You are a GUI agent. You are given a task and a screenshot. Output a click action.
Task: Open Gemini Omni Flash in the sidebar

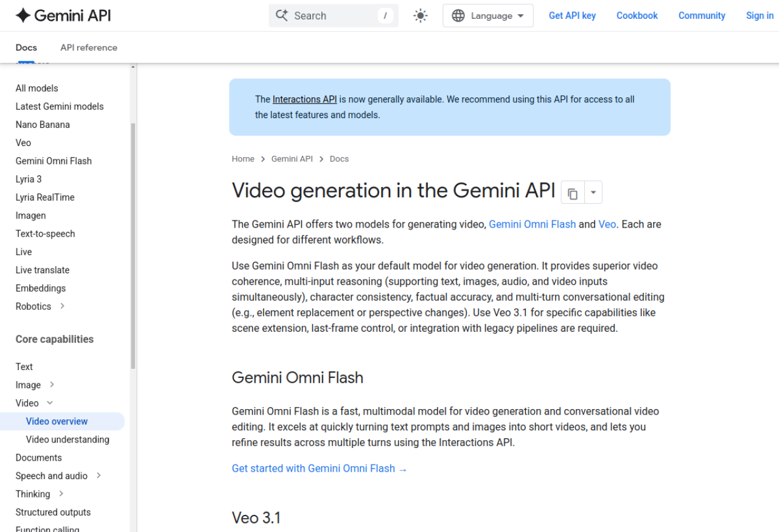[x=54, y=161]
